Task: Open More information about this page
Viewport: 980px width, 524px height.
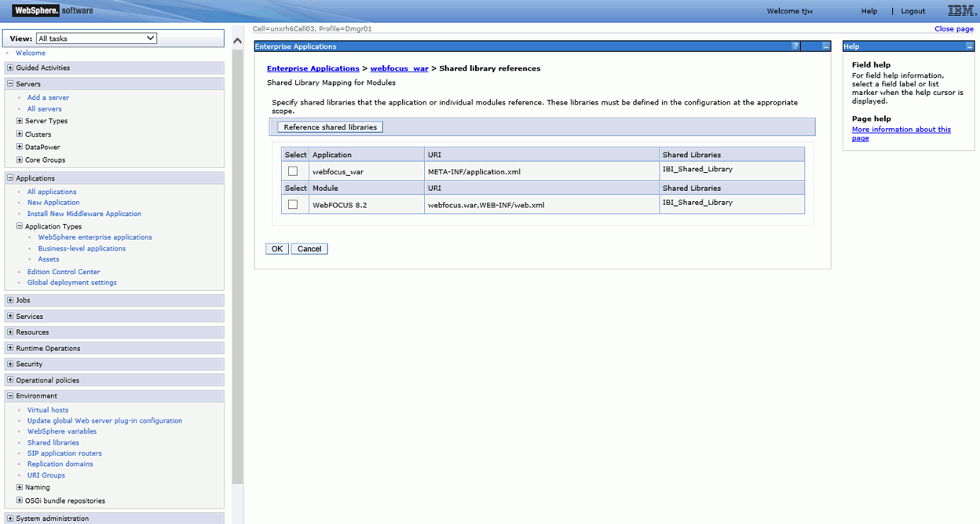Action: point(901,134)
